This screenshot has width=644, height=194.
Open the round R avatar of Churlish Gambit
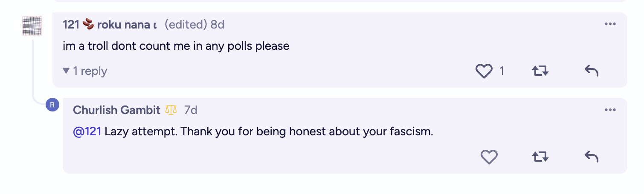coord(52,105)
